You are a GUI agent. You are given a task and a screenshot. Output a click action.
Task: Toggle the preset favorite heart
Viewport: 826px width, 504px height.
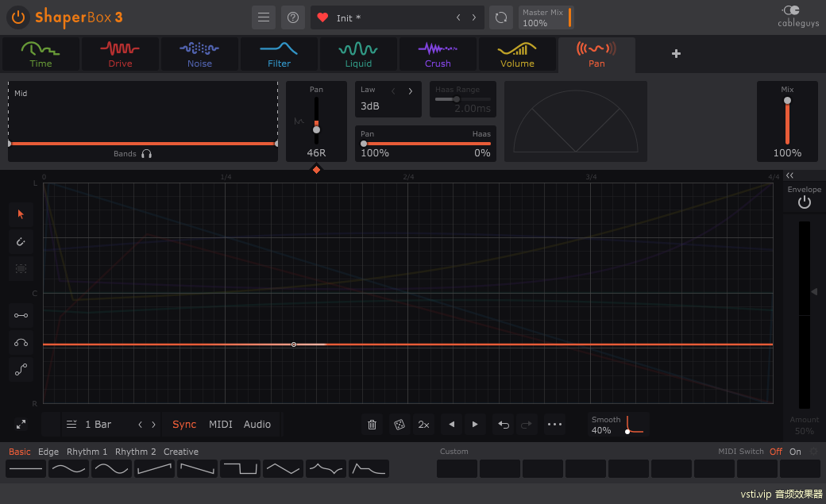pyautogui.click(x=323, y=18)
